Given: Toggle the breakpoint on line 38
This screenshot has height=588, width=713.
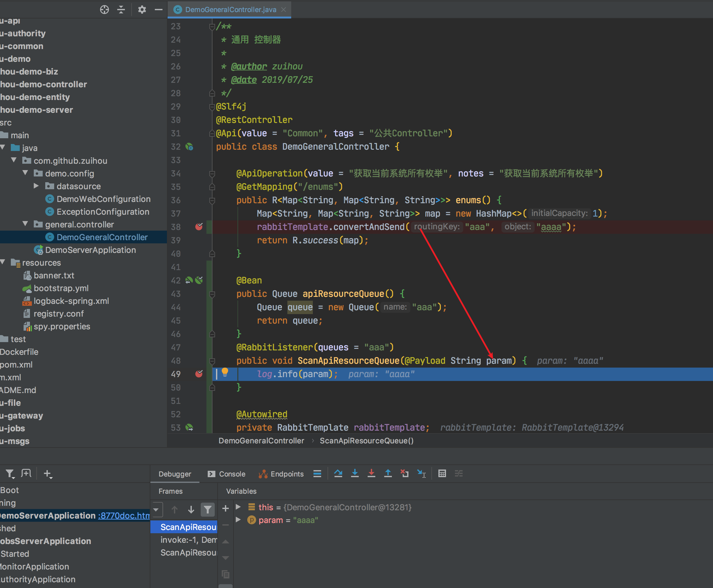Looking at the screenshot, I should click(x=199, y=227).
